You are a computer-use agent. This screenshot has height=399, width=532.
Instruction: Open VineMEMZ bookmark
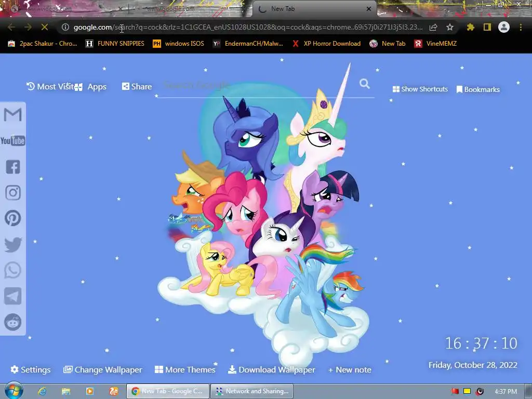click(x=436, y=44)
